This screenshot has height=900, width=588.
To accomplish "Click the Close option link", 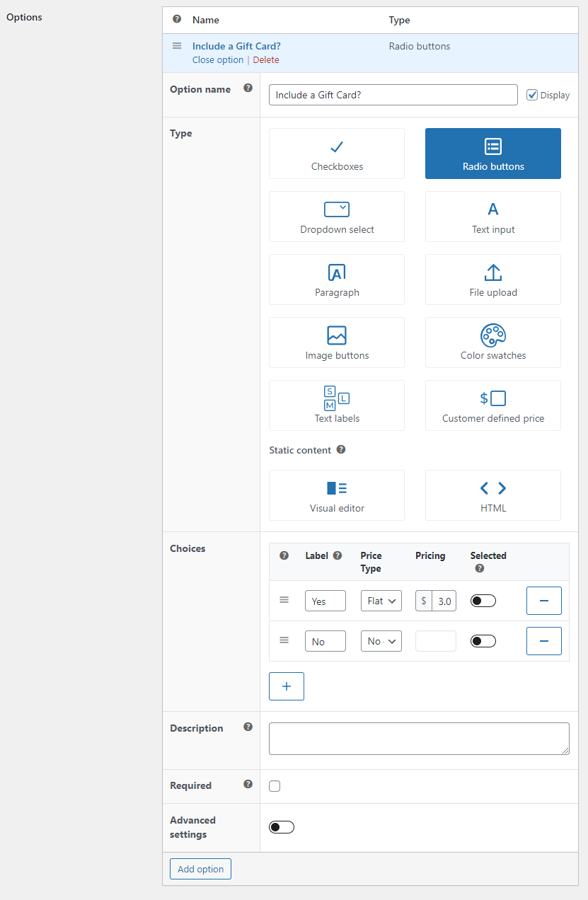I will coord(217,60).
